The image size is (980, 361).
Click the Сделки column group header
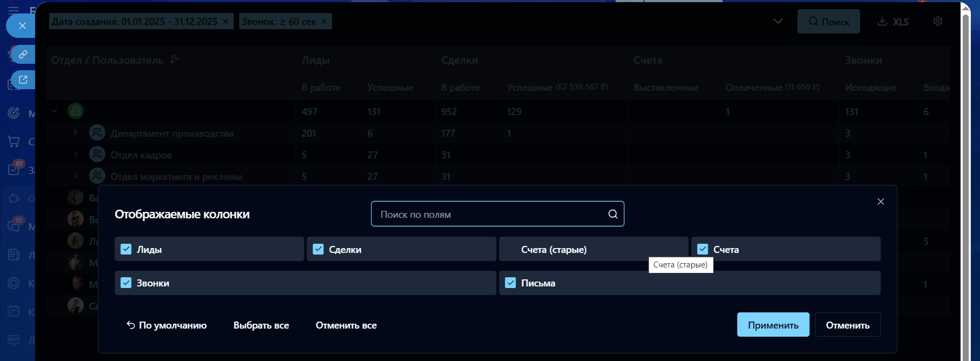(x=459, y=60)
